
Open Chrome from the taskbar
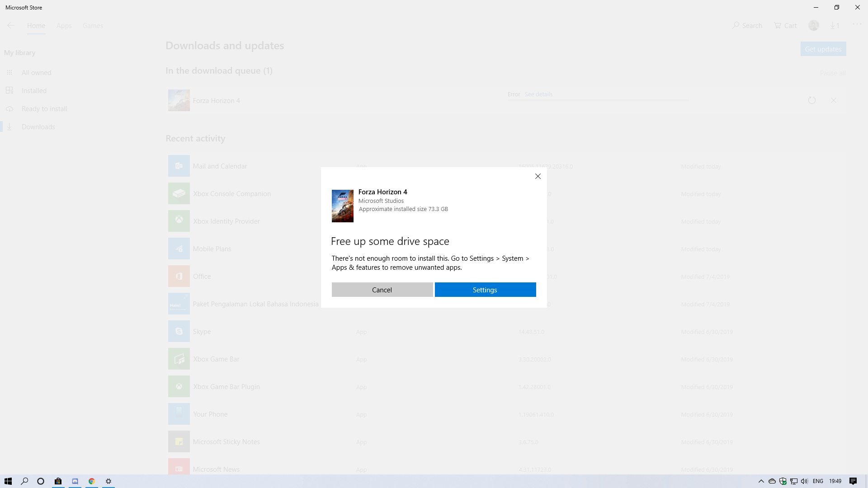click(x=92, y=481)
